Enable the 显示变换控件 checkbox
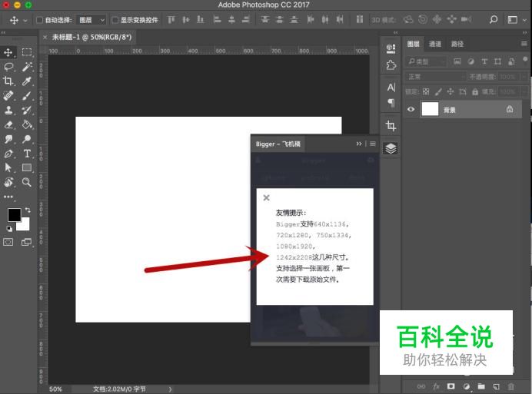The height and width of the screenshot is (394, 532). 115,20
